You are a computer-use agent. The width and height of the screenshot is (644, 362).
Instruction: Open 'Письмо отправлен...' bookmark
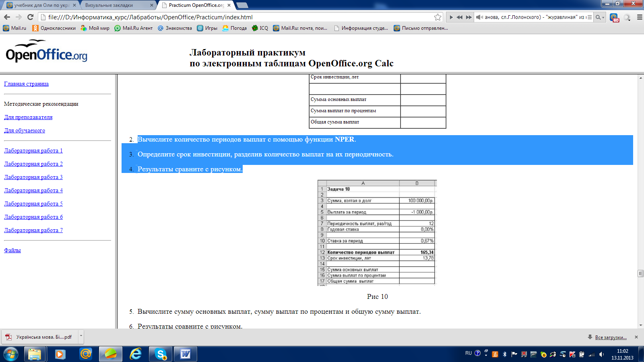(421, 28)
